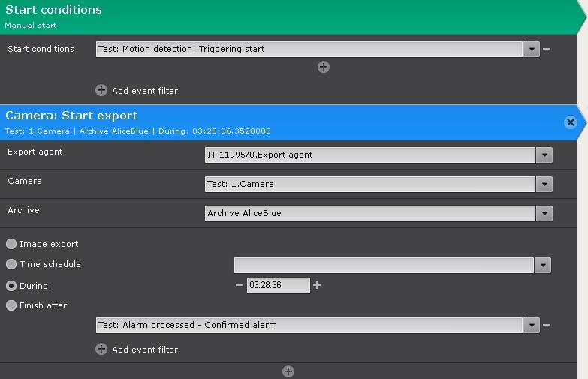
Task: Click the Start conditions green header
Action: tap(285, 17)
